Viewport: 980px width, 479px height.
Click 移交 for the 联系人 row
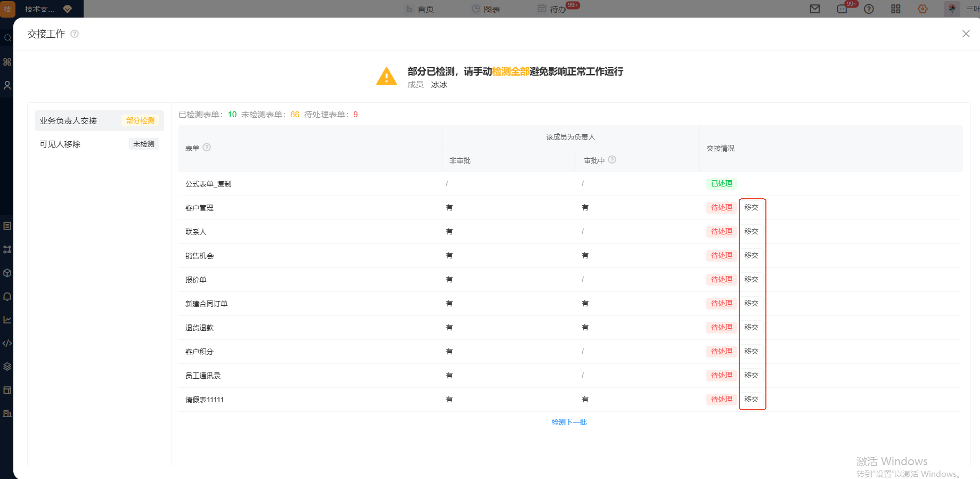(751, 232)
